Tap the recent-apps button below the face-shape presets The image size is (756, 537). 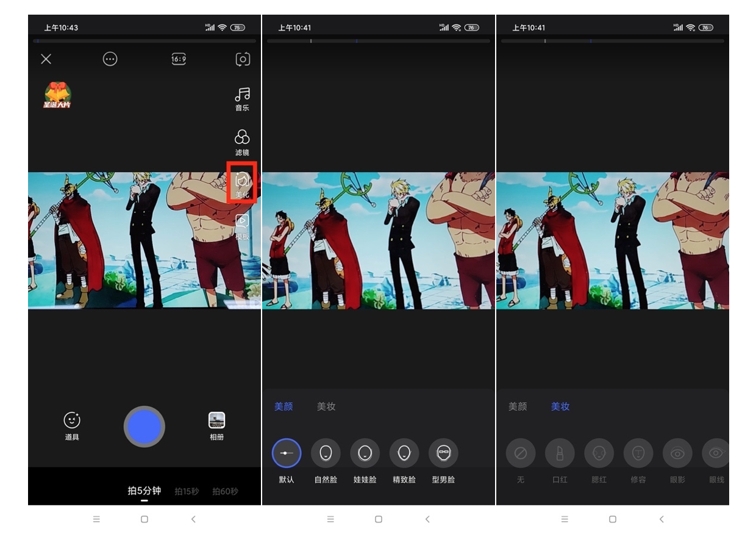click(x=330, y=519)
